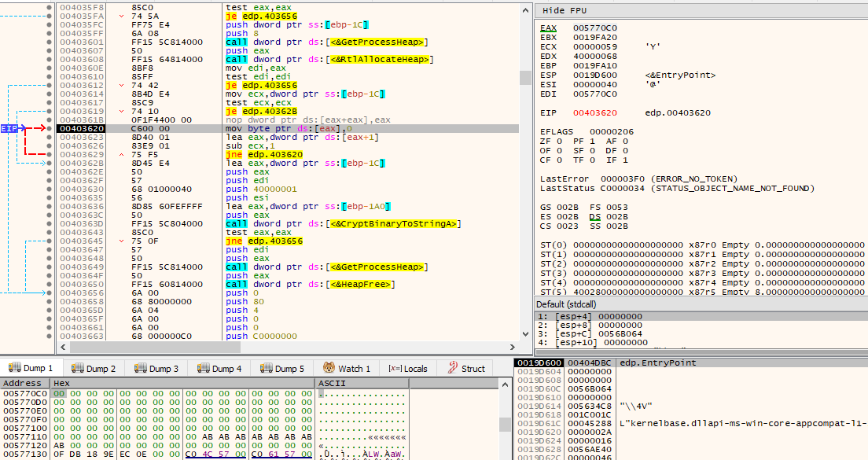The width and height of the screenshot is (868, 460).
Task: Select the 'push 40000001' instruction
Action: click(261, 189)
